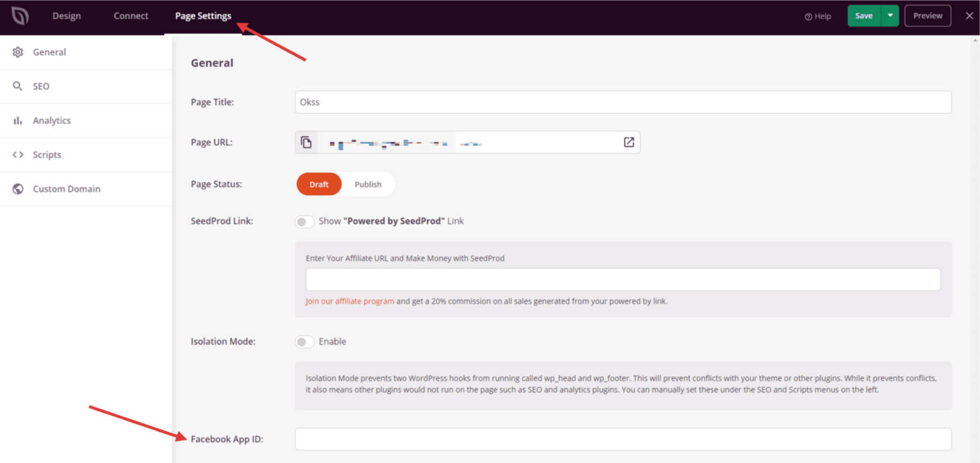Set page status to Draft

click(319, 184)
